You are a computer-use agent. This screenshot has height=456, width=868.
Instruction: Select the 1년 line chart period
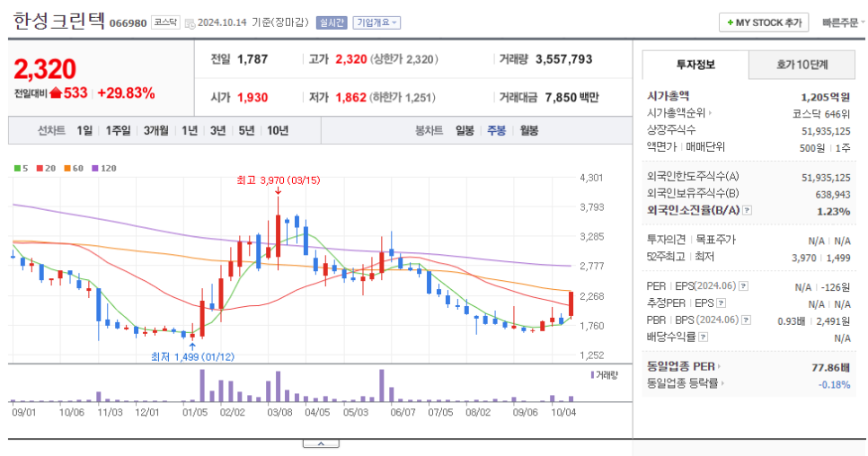(190, 130)
